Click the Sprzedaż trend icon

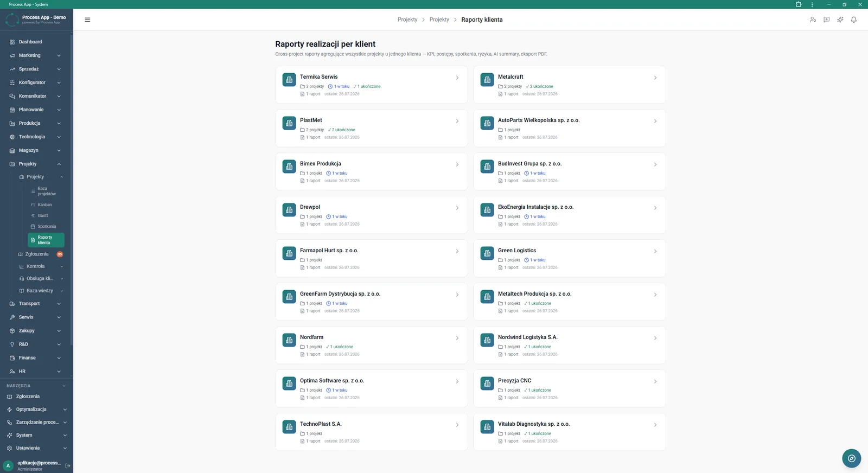click(12, 69)
